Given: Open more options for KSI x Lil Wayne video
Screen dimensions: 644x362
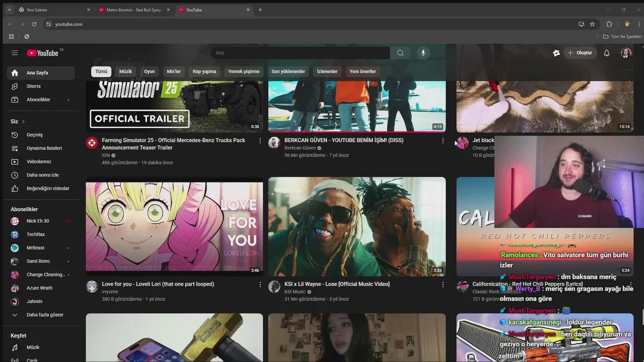Looking at the screenshot, I should [443, 285].
